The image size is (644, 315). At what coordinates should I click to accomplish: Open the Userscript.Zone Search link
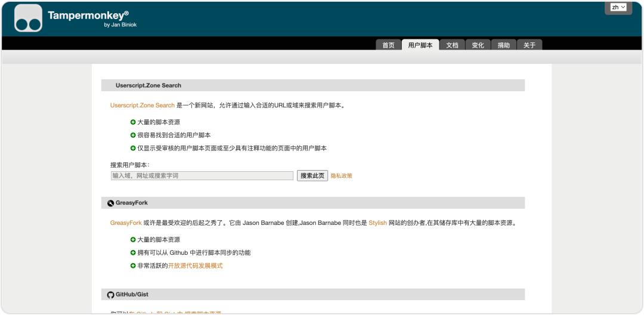point(142,105)
